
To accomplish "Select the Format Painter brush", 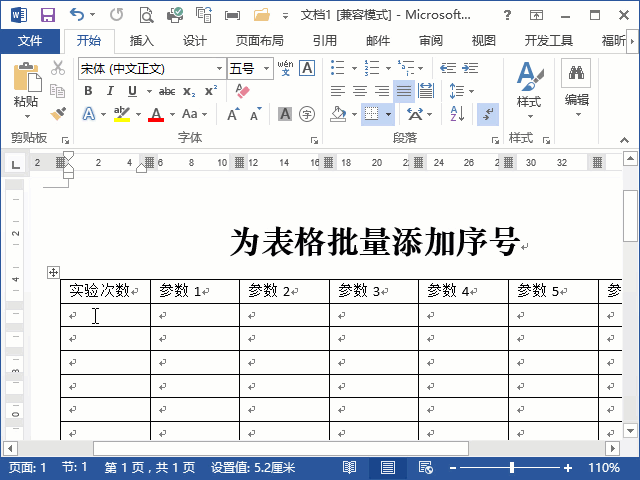I will point(58,113).
